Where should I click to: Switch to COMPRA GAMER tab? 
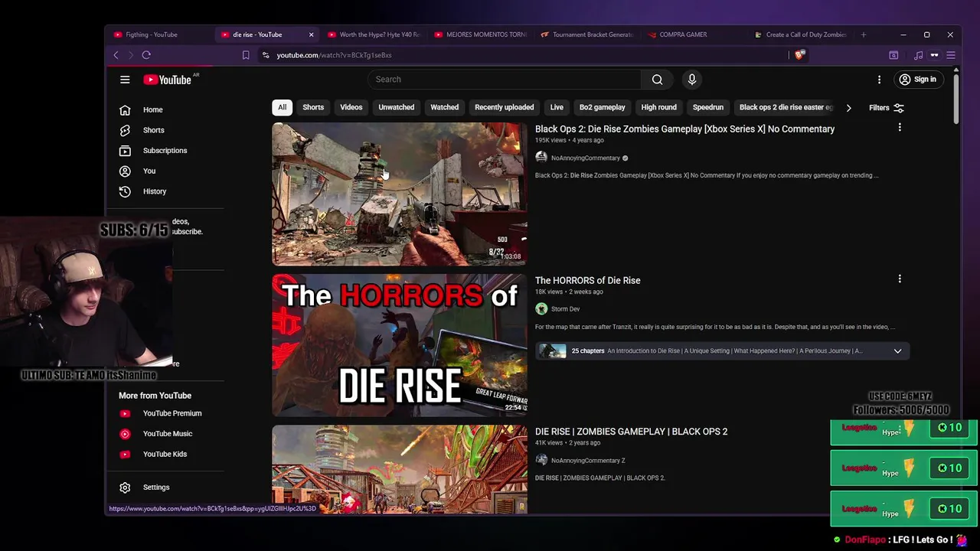coord(694,34)
